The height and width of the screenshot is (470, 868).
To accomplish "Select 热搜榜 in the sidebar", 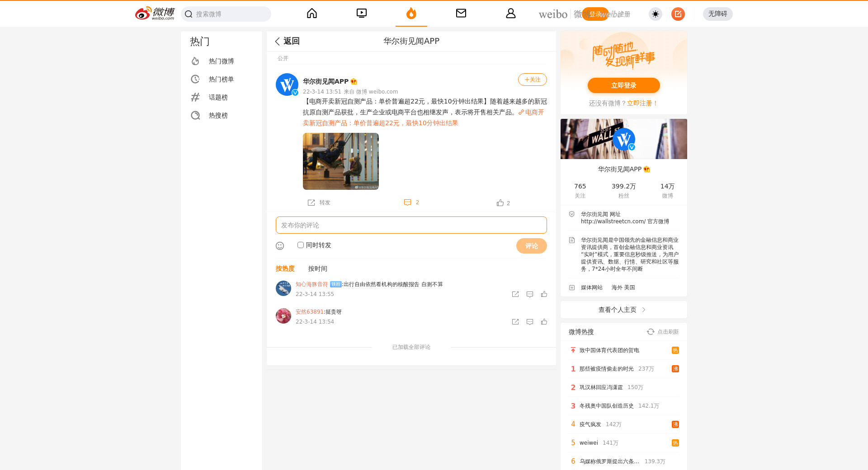I will pos(222,115).
